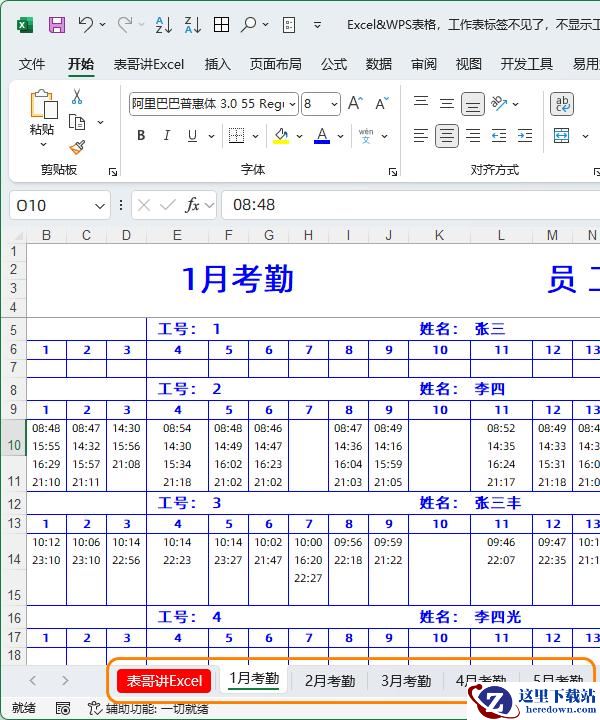600x720 pixels.
Task: Click the Undo arrow icon
Action: click(x=86, y=24)
